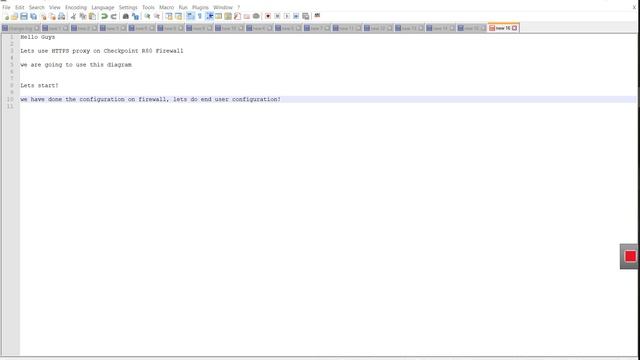Open the Run menu
640x360 pixels.
pos(183,7)
